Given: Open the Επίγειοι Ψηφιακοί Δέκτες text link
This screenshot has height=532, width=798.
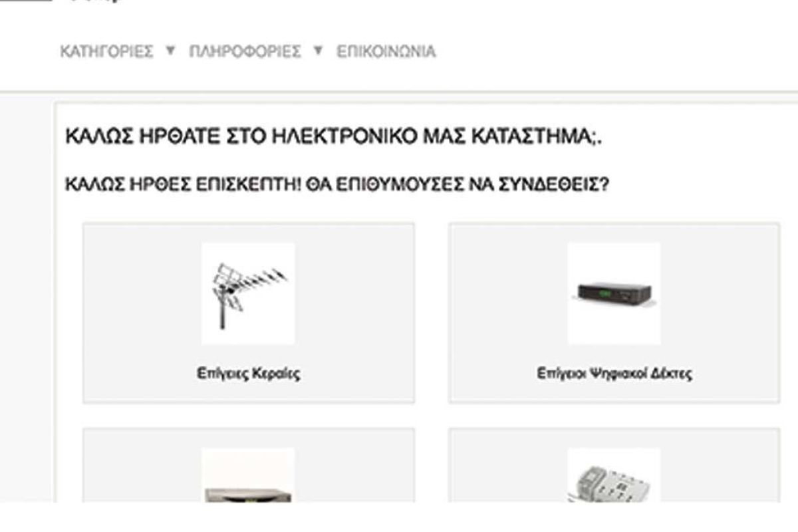Looking at the screenshot, I should 614,374.
